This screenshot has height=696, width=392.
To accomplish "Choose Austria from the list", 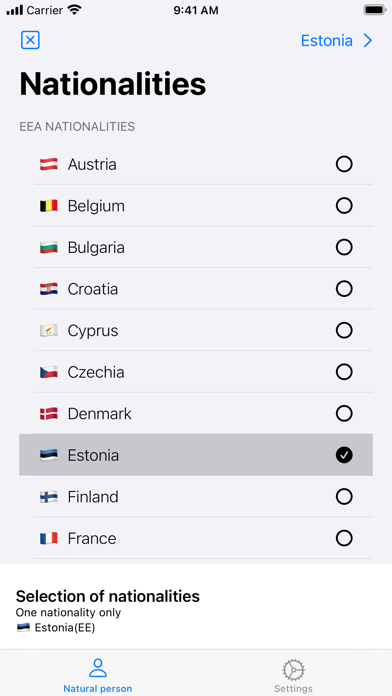I will [203, 165].
